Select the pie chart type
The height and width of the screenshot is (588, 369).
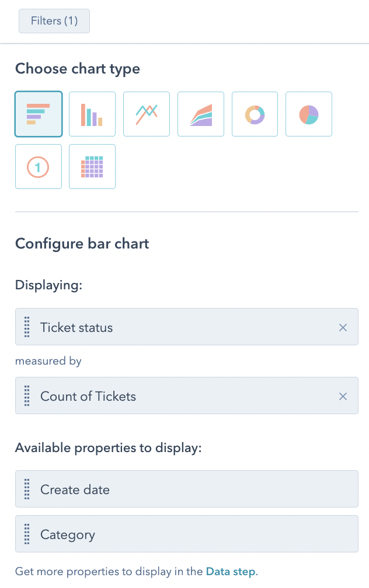(x=308, y=114)
